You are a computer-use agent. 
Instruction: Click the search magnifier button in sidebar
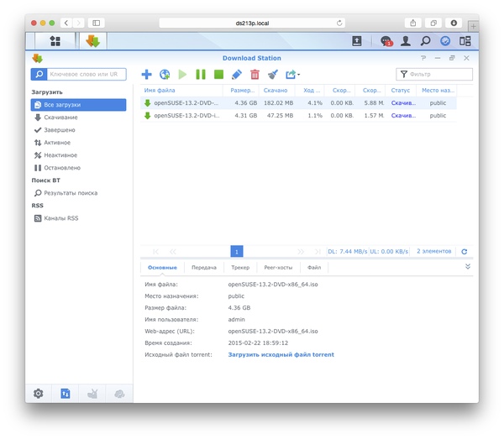(x=39, y=74)
